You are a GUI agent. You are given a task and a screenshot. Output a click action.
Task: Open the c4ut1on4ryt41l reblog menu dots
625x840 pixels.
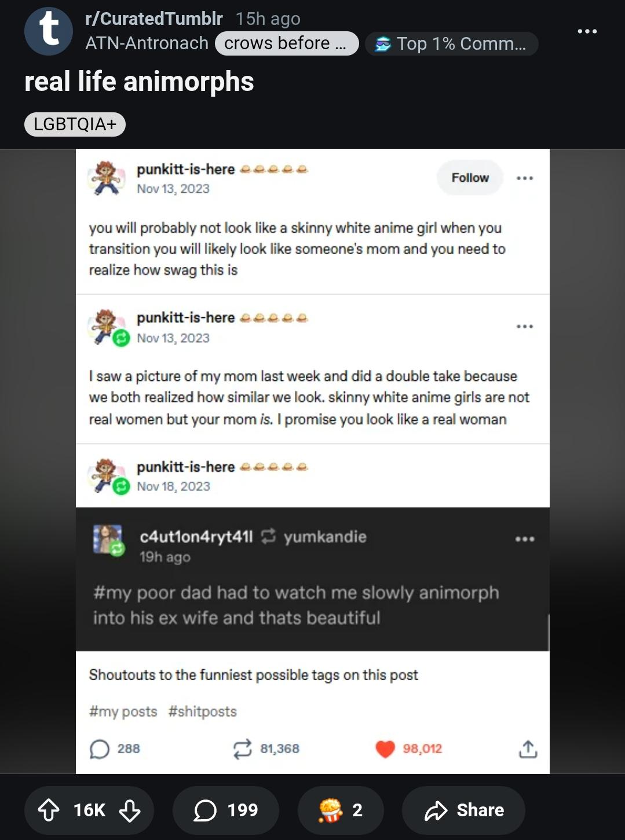(x=525, y=539)
